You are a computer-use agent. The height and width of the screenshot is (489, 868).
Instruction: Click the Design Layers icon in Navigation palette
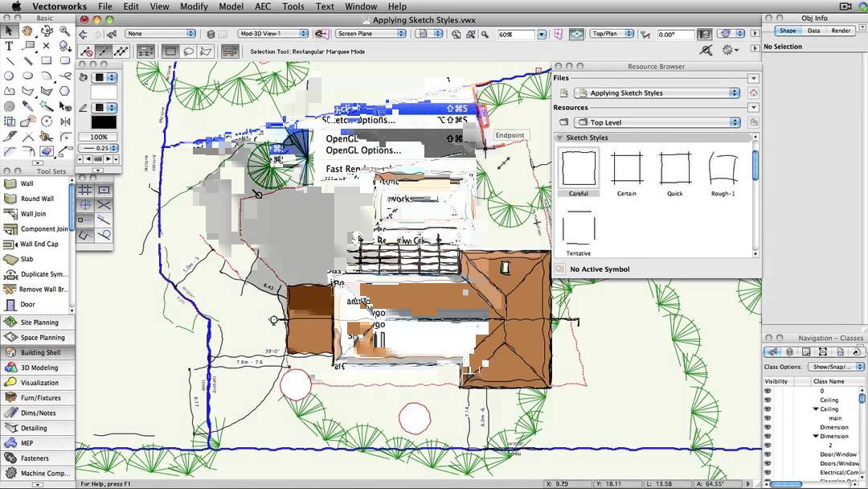click(x=789, y=351)
